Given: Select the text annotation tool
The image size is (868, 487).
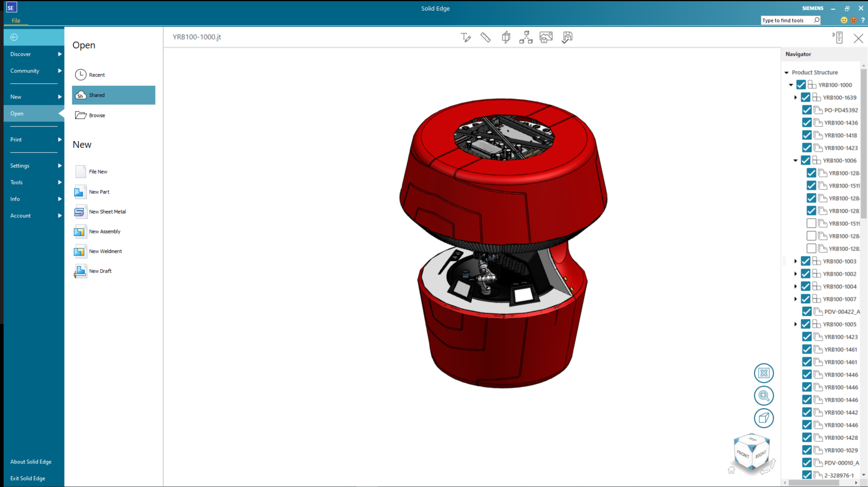Looking at the screenshot, I should coord(465,37).
